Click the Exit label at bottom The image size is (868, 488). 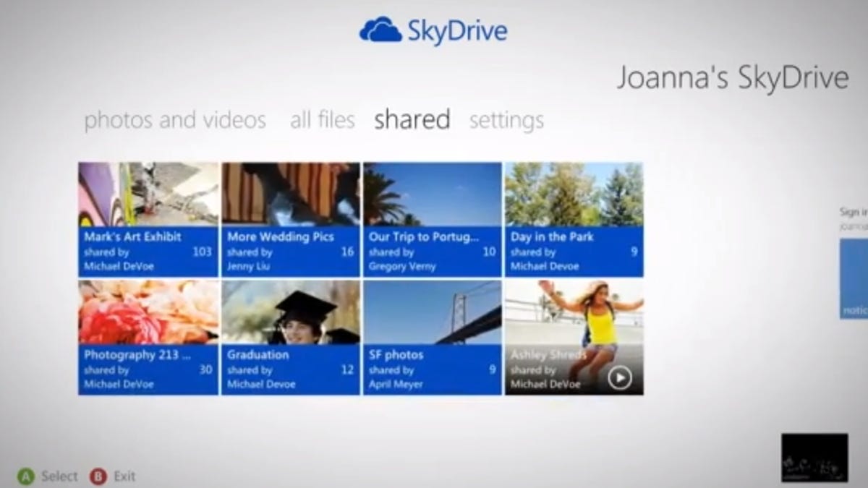click(x=124, y=476)
